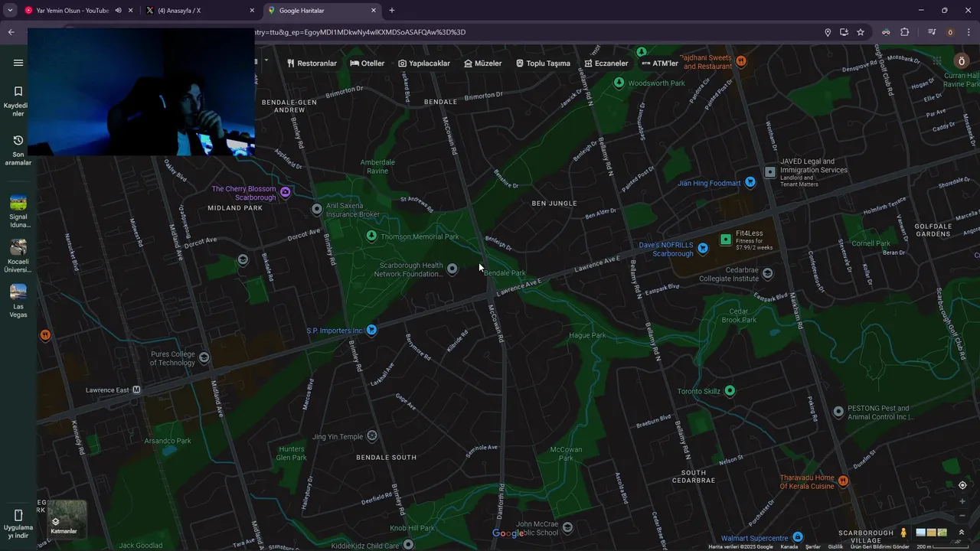Click Dave's NOFRILLS Scarborough store pin
The image size is (980, 551).
[703, 248]
